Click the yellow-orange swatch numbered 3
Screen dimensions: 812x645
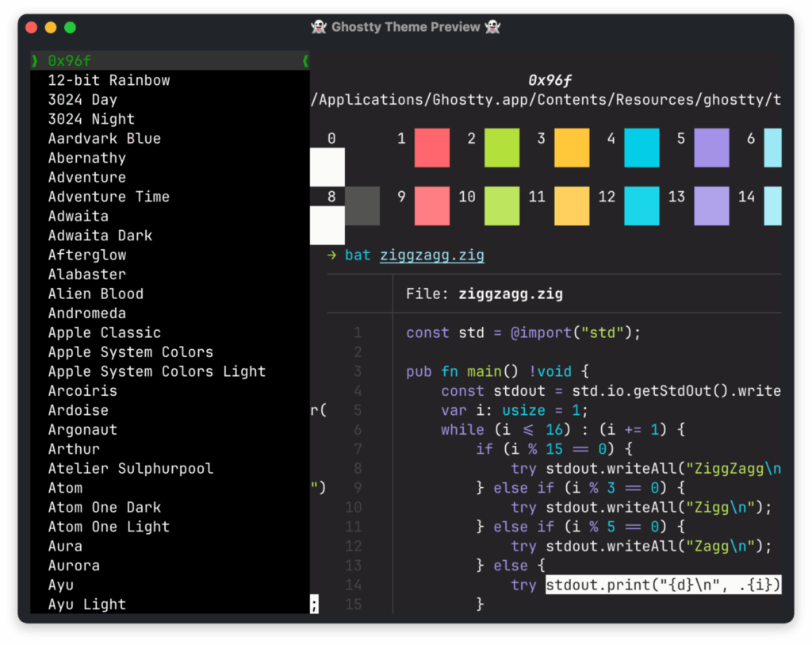tap(571, 148)
